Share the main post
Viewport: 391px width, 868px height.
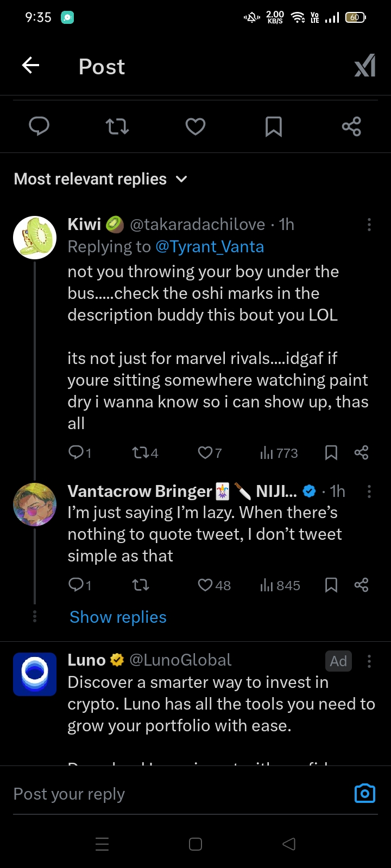point(351,126)
